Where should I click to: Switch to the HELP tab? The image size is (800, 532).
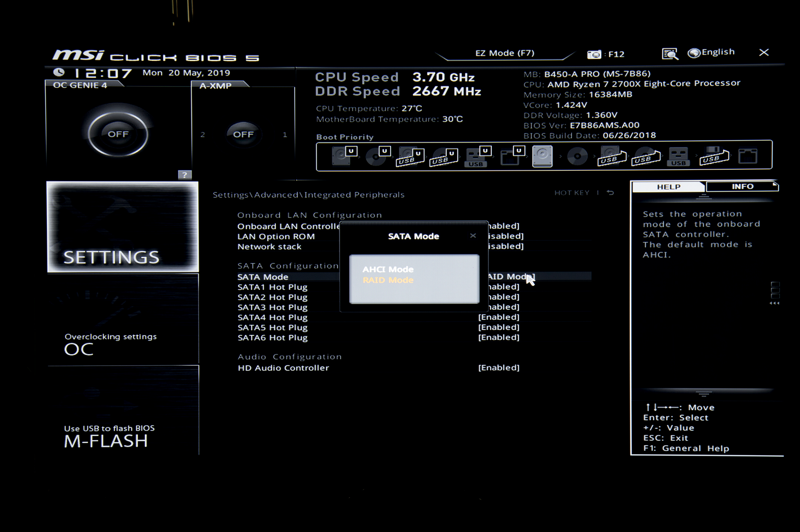(668, 187)
